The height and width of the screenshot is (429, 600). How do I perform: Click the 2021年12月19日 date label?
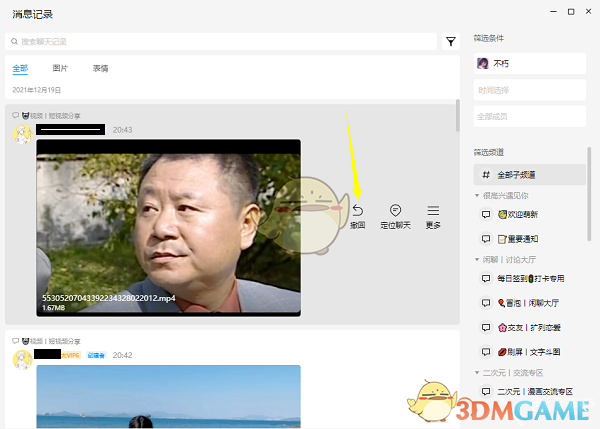(x=36, y=90)
